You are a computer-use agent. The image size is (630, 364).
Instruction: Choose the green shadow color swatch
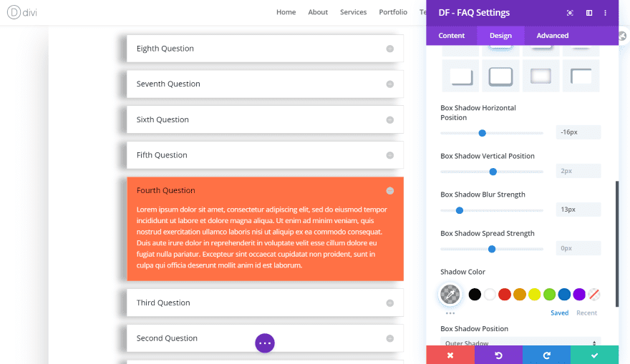549,294
